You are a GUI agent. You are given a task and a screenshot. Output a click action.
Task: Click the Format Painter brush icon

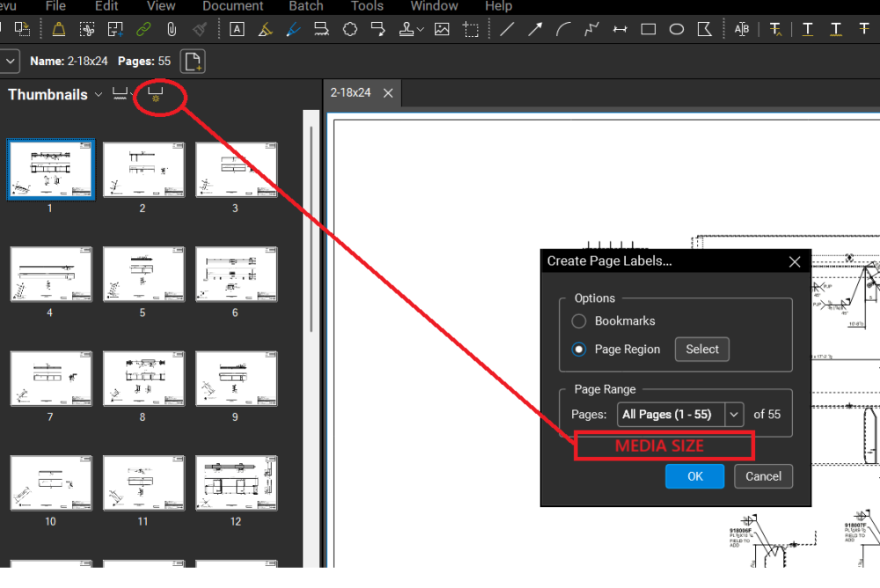pyautogui.click(x=200, y=29)
